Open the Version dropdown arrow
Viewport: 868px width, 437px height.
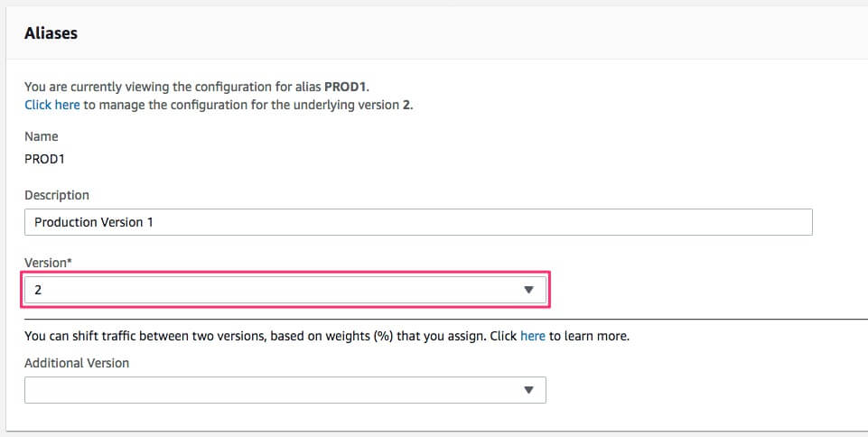pos(528,291)
